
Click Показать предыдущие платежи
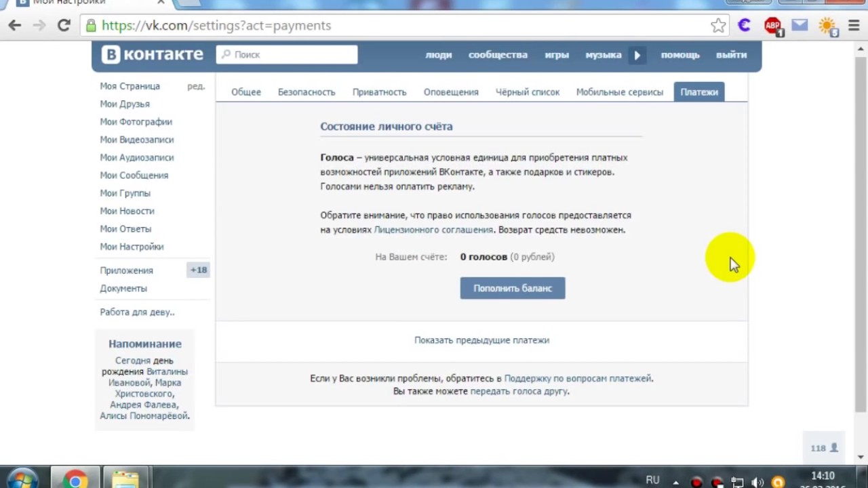(481, 340)
